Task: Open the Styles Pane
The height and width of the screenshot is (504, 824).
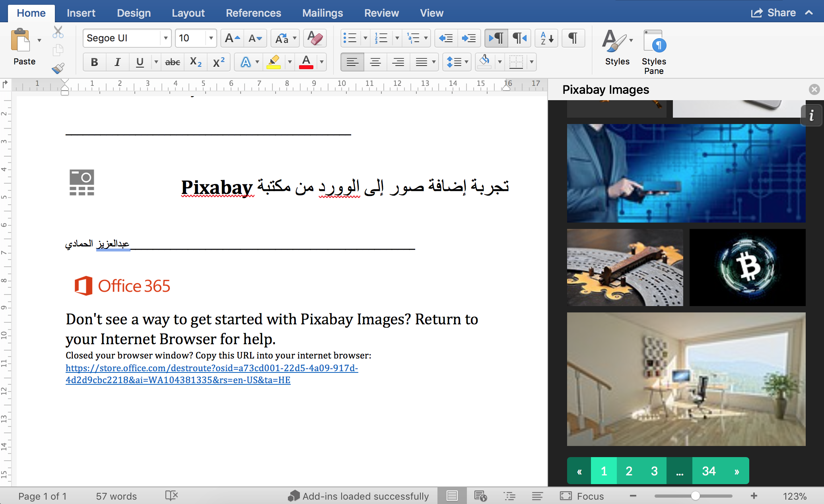Action: click(x=654, y=52)
